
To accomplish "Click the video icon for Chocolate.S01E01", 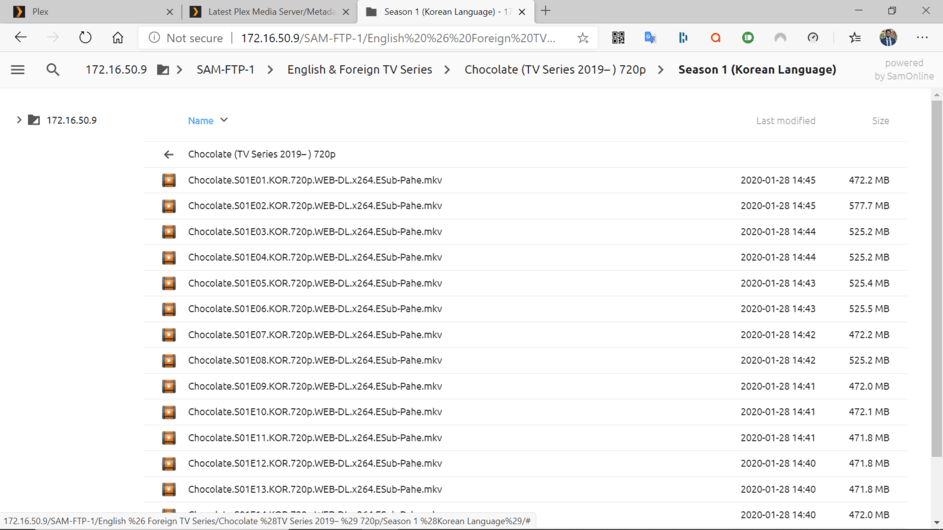I will pos(169,180).
